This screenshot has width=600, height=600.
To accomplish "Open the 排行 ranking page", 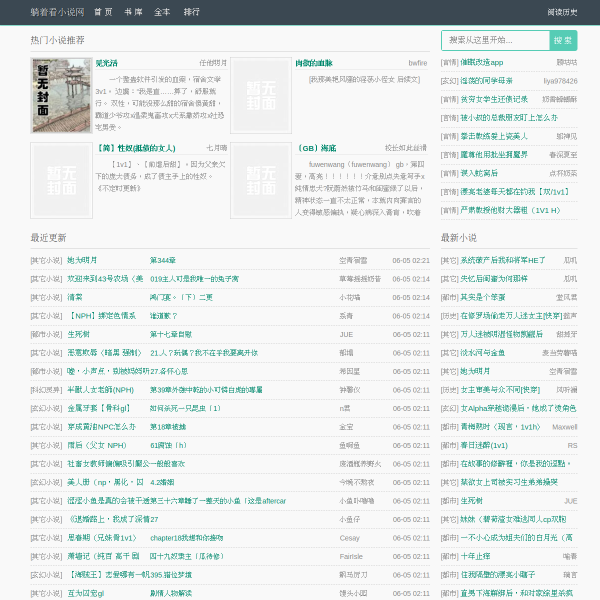I will point(192,12).
